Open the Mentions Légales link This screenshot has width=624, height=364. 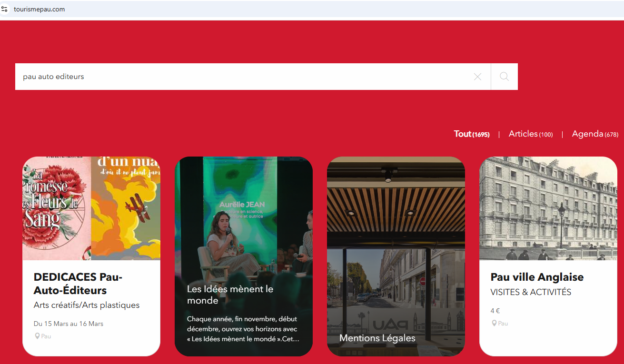click(x=377, y=338)
